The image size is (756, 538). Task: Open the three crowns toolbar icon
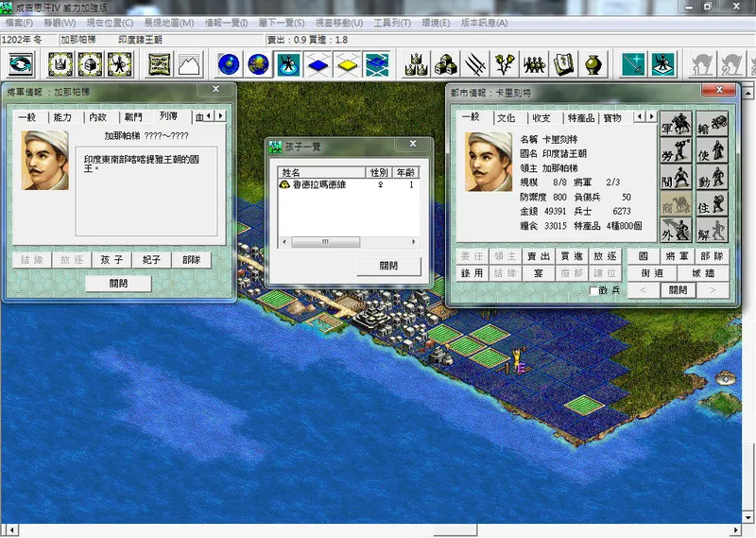coord(416,64)
